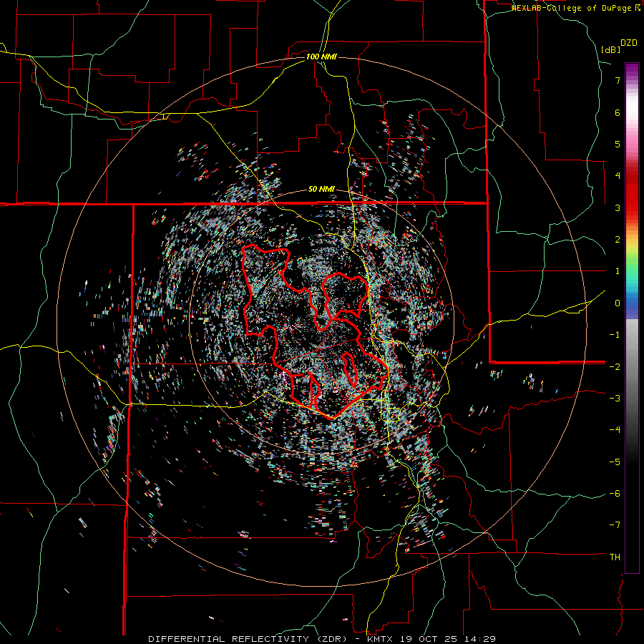Click the 3 value on the color scale
Image resolution: width=644 pixels, height=644 pixels.
pyautogui.click(x=618, y=208)
